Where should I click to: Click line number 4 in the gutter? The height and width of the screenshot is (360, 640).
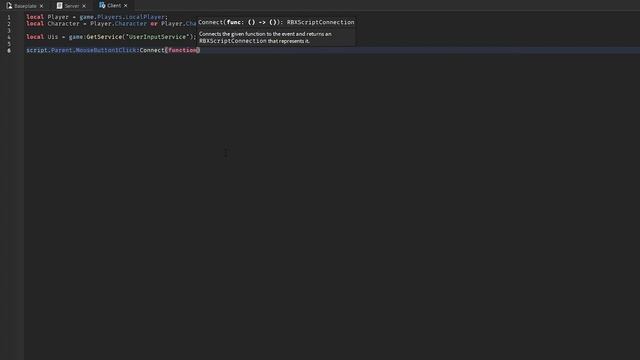pyautogui.click(x=9, y=37)
